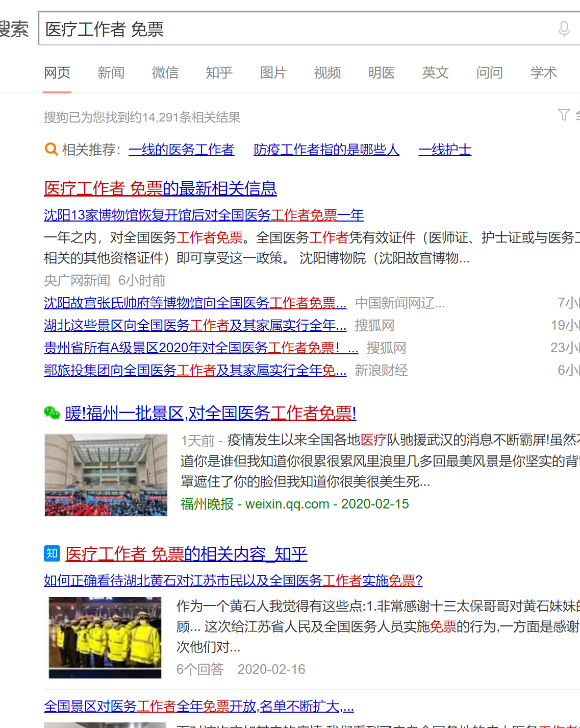Open related suggestion 一线的医务工作者
This screenshot has width=580, height=728.
[x=181, y=150]
